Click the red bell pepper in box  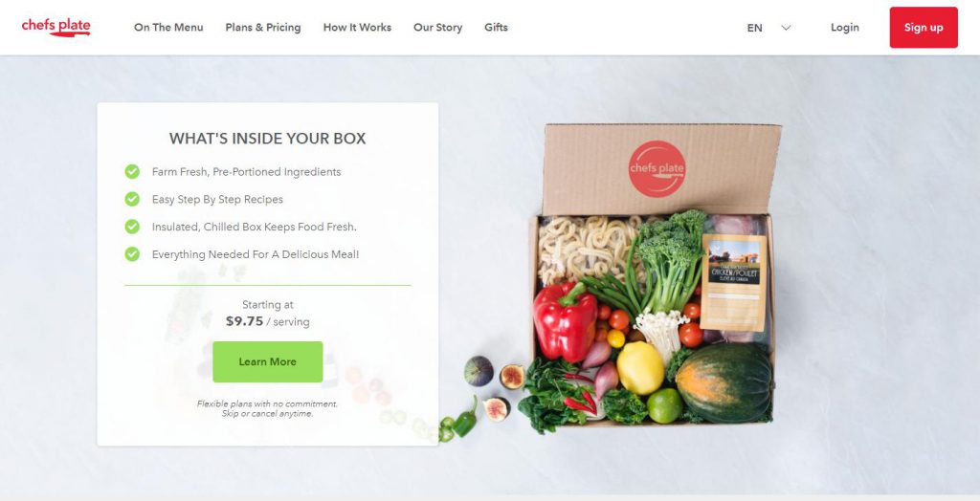click(565, 321)
